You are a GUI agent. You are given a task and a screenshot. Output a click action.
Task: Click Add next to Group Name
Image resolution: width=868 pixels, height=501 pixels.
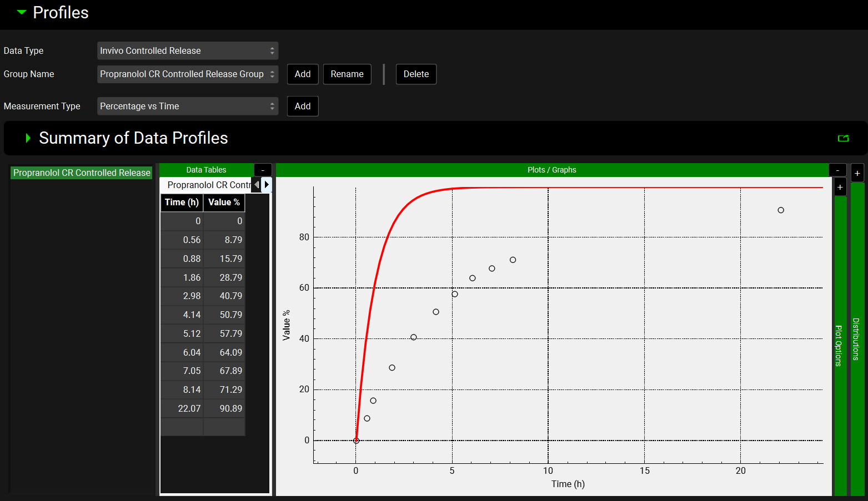point(303,74)
